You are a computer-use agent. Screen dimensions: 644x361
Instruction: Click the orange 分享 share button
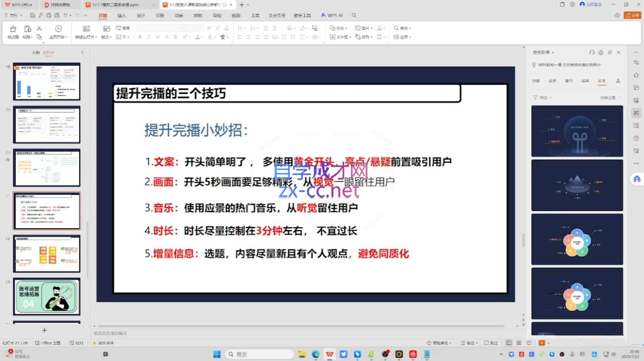click(x=632, y=16)
